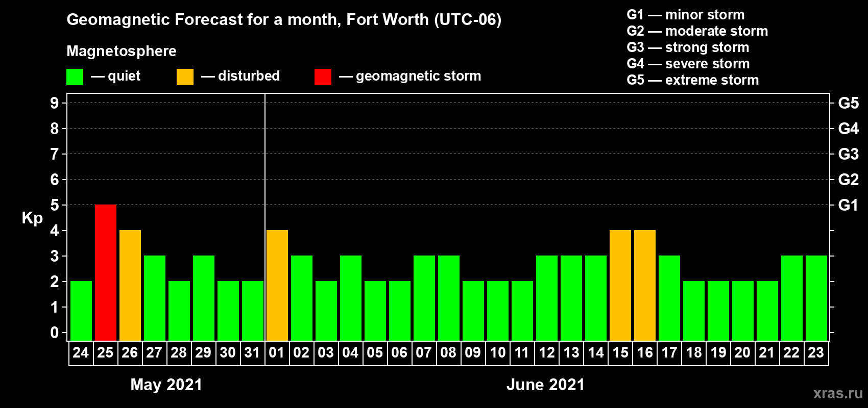
Task: Click the orange disturbed legend swatch
Action: point(185,77)
